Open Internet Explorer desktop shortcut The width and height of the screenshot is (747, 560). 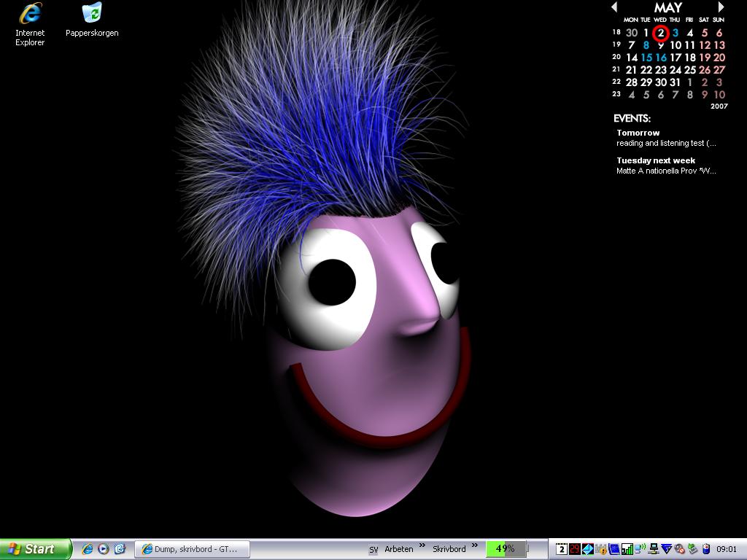click(x=30, y=15)
